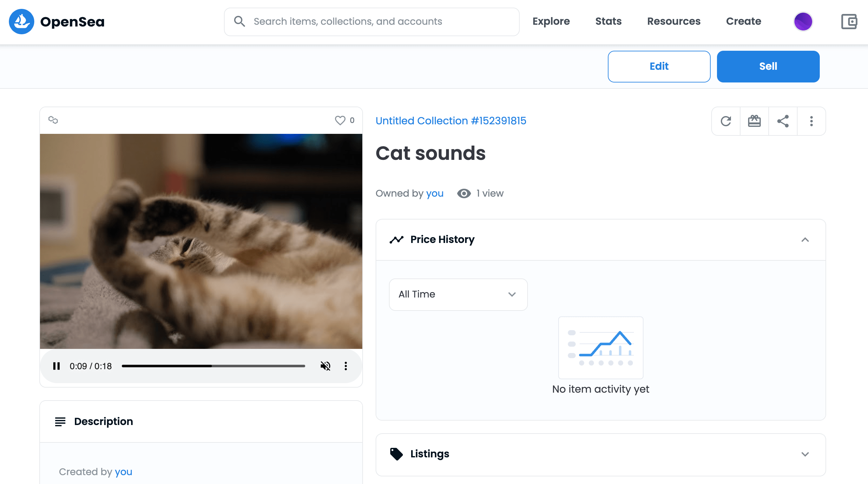This screenshot has width=868, height=484.
Task: Click the 'Cat sounds' title
Action: (x=431, y=153)
